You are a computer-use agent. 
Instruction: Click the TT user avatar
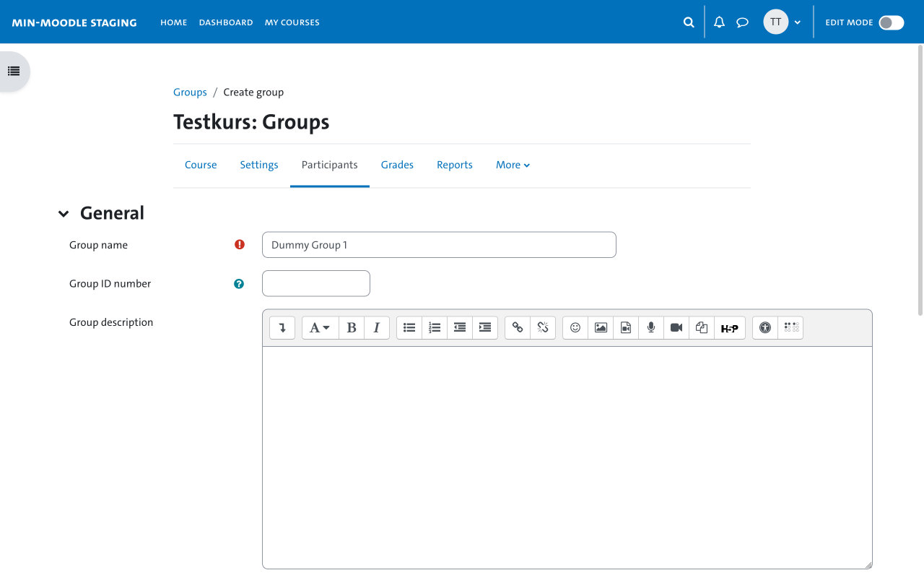[775, 22]
